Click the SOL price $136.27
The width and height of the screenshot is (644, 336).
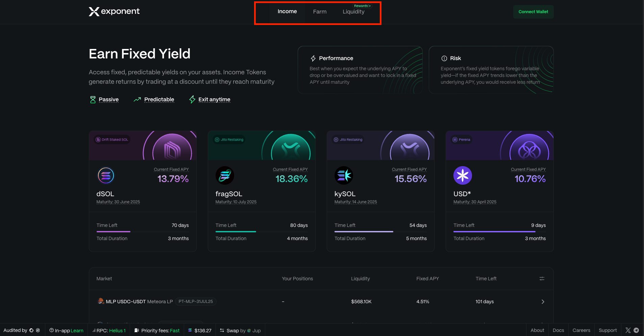coord(200,330)
